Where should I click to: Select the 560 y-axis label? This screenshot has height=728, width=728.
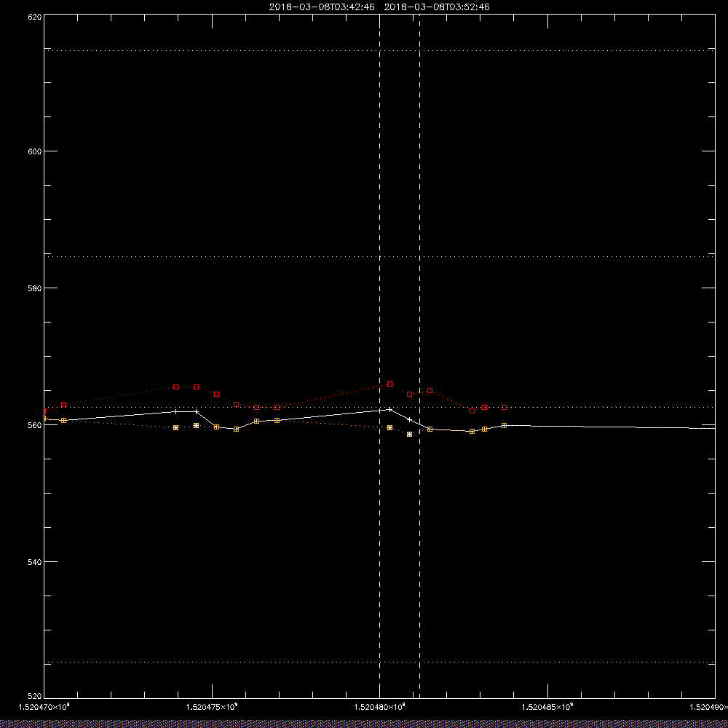pos(35,425)
